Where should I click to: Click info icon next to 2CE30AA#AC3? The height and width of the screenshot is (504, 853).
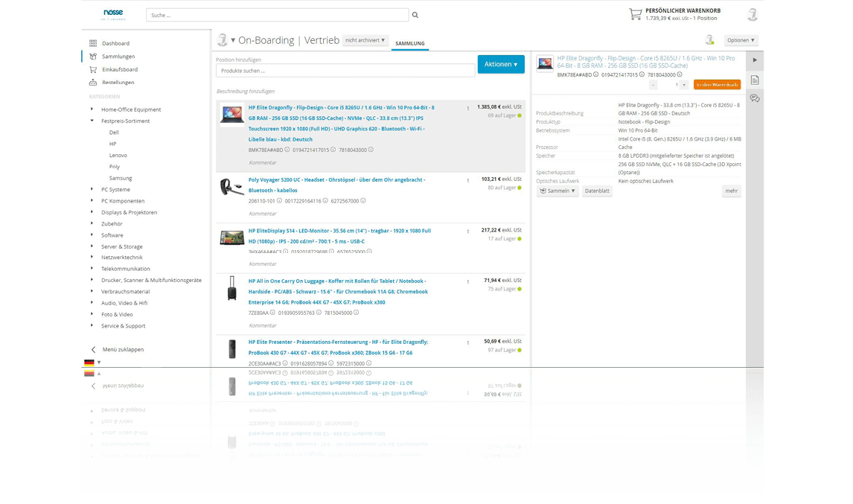click(285, 363)
